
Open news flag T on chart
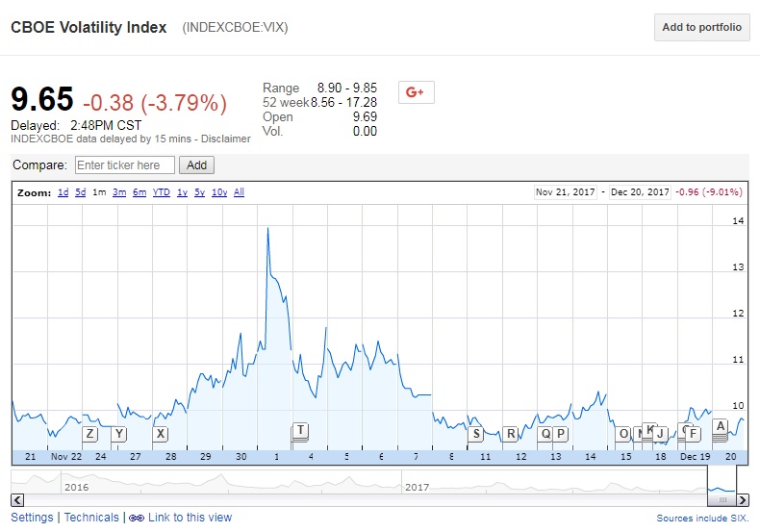pyautogui.click(x=300, y=430)
